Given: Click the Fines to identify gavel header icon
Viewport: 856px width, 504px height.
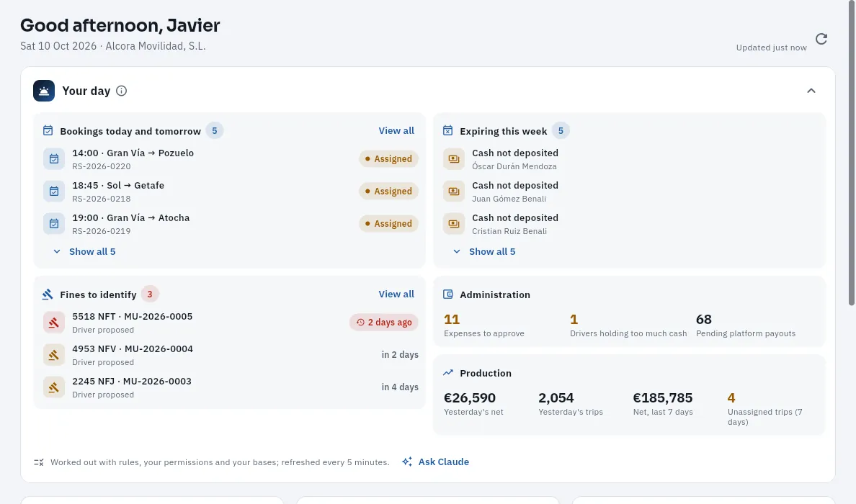Looking at the screenshot, I should click(48, 294).
